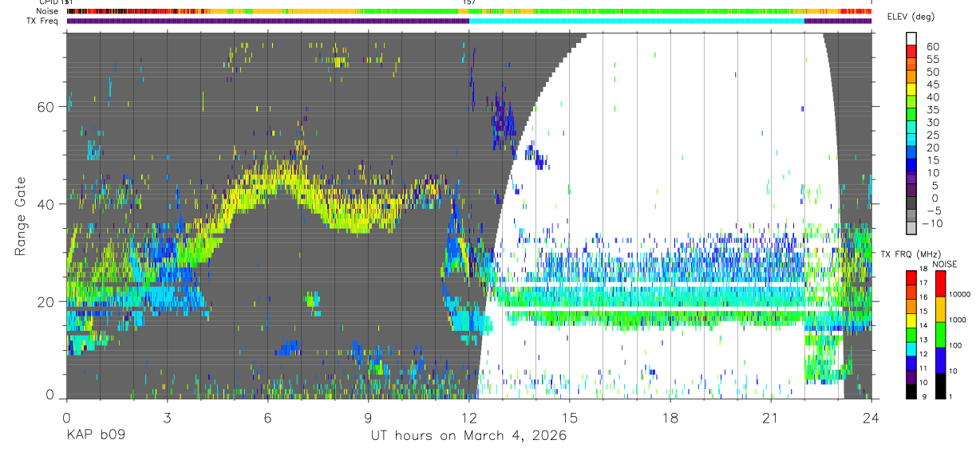Screen dimensions: 980x452
Task: Click the 'Range Gate' y-axis title
Action: (x=21, y=216)
